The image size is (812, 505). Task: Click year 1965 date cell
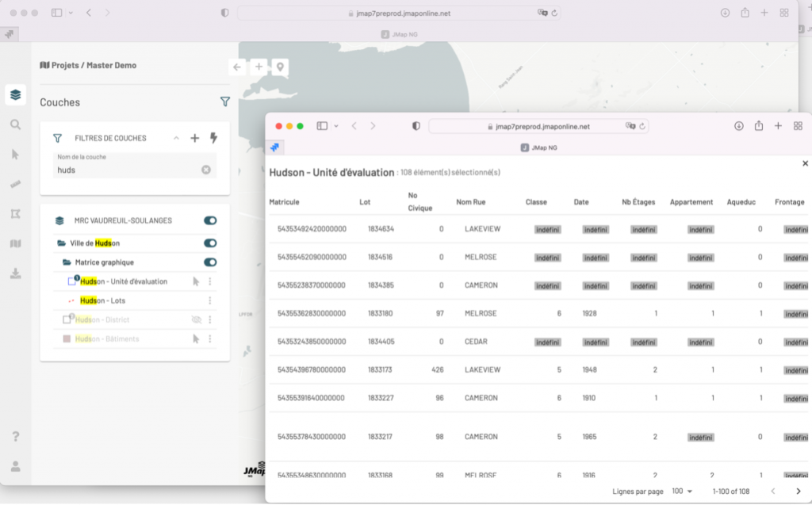(589, 437)
